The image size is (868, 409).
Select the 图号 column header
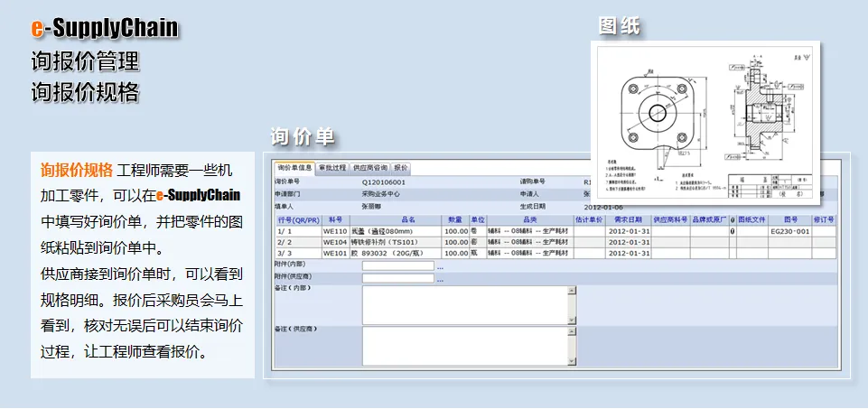[790, 219]
